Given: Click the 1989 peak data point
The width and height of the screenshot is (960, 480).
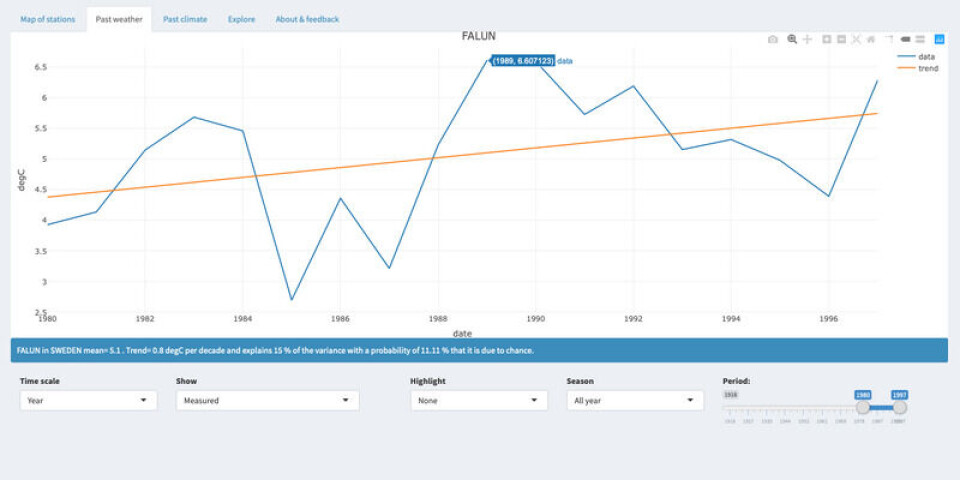Looking at the screenshot, I should pos(488,61).
